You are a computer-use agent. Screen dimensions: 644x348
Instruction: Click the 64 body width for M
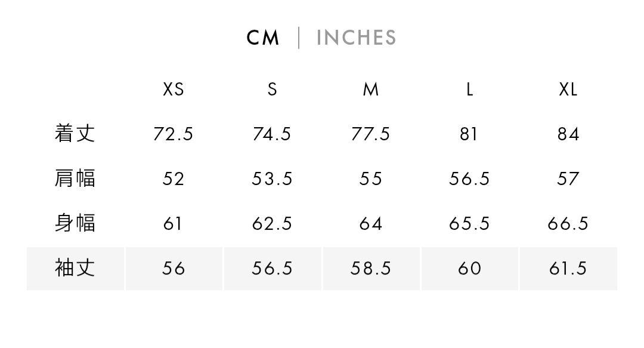pos(371,224)
